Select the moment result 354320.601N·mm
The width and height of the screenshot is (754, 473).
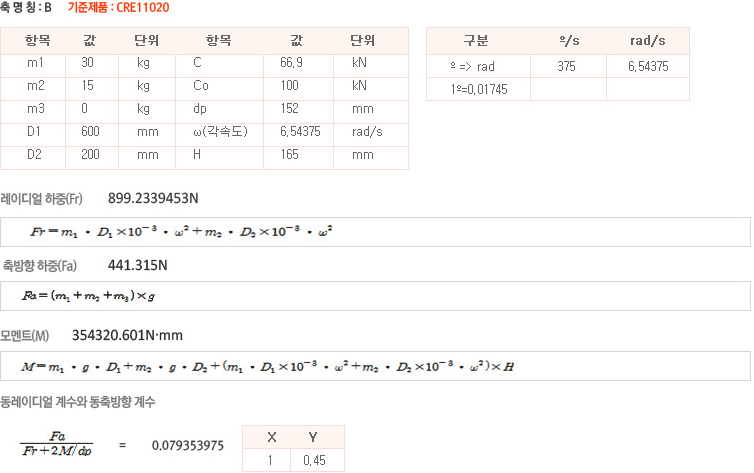(x=128, y=335)
